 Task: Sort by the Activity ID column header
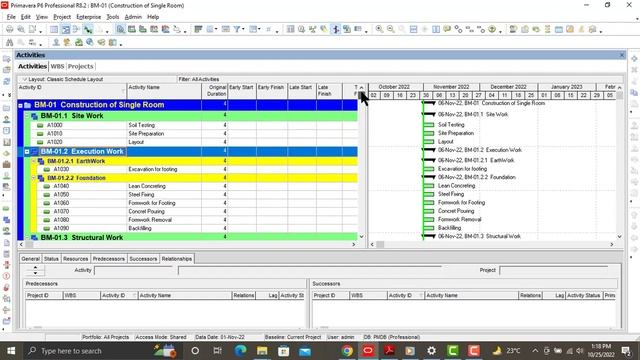(x=72, y=91)
